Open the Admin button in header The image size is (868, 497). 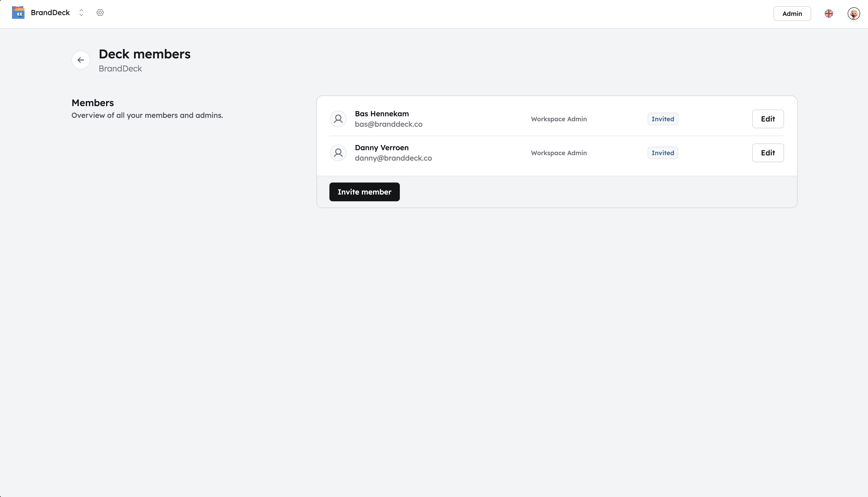[x=792, y=14]
